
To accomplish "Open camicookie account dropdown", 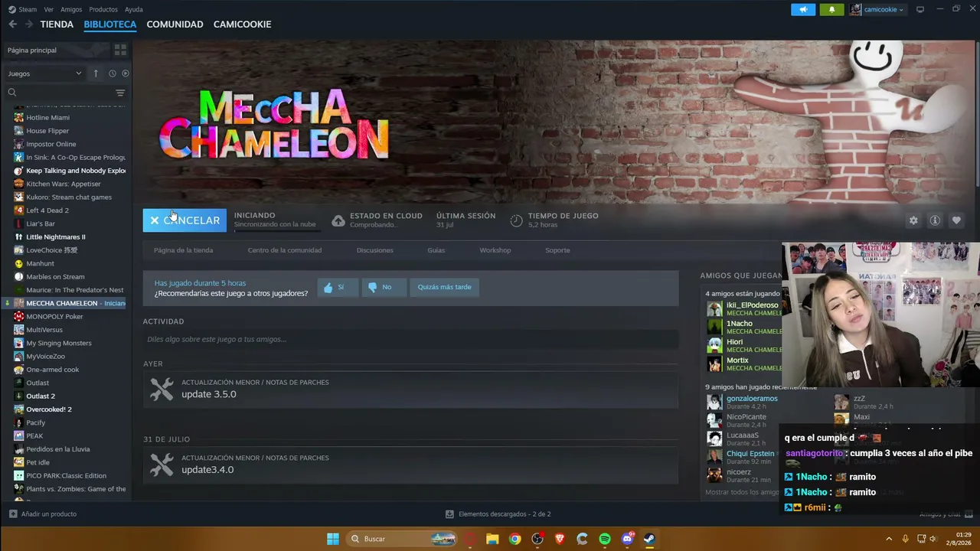I will [x=877, y=10].
